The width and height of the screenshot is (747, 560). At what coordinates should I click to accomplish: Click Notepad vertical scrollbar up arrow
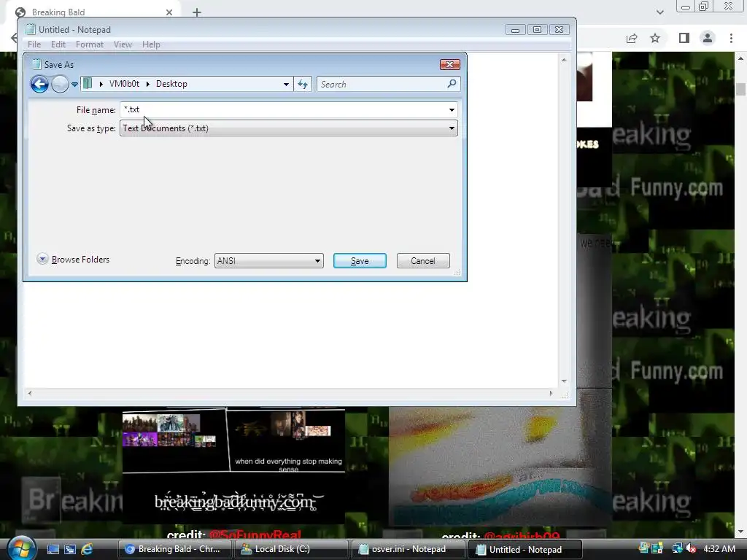point(564,60)
